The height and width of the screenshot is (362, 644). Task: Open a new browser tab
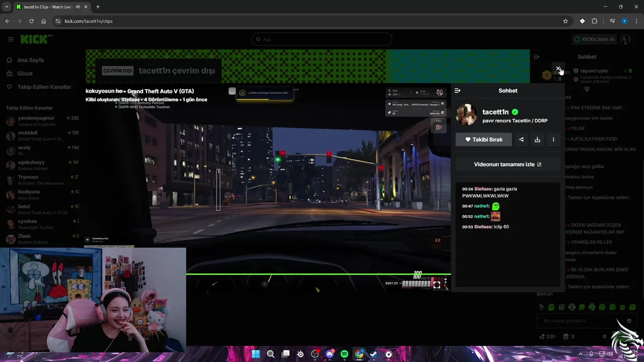98,7
